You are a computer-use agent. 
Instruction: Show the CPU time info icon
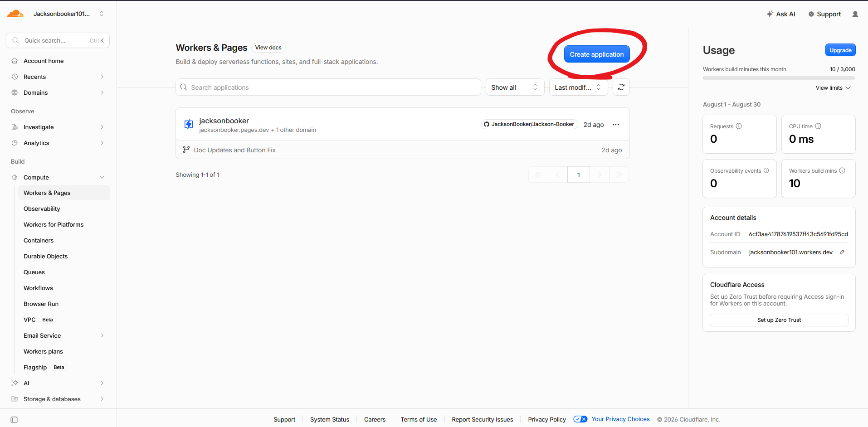(x=818, y=126)
